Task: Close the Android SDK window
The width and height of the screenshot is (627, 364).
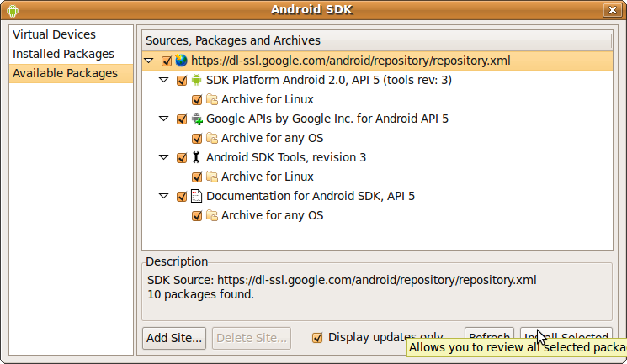Action: (x=612, y=10)
